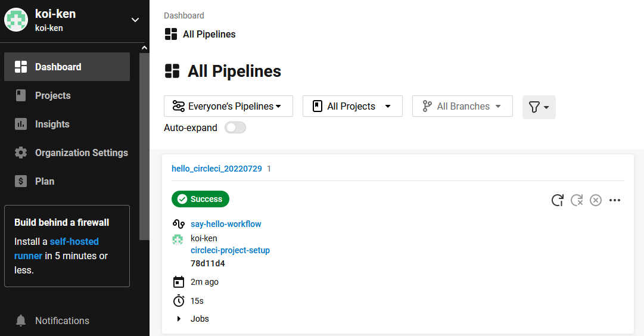Open Insights in the sidebar
The height and width of the screenshot is (336, 644).
click(52, 124)
